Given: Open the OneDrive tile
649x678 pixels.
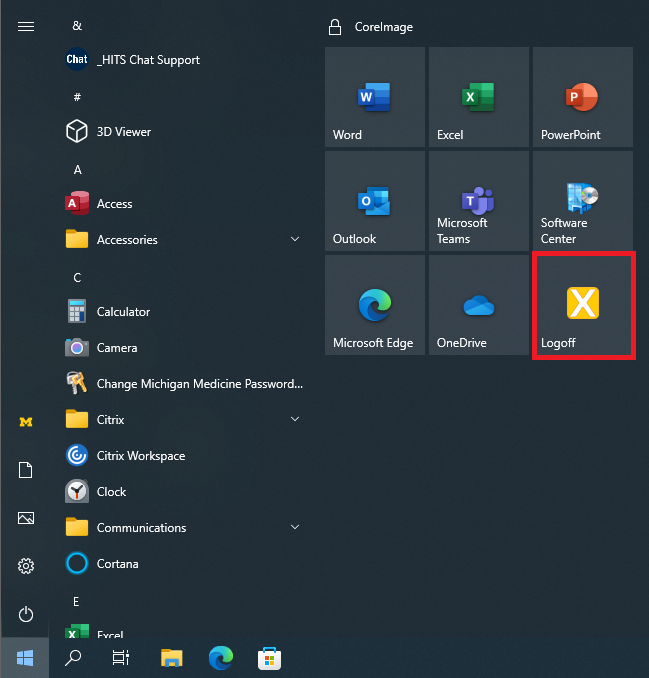Looking at the screenshot, I should (x=479, y=305).
